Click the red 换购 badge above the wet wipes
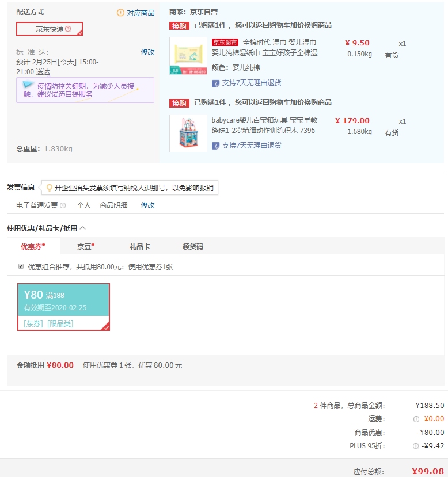Image resolution: width=448 pixels, height=477 pixels. [179, 26]
